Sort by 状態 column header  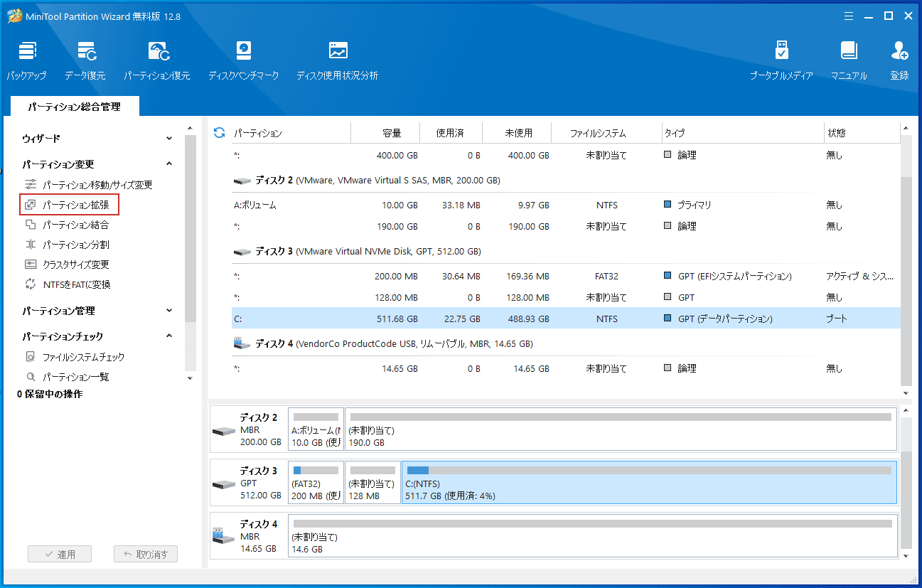pos(862,133)
